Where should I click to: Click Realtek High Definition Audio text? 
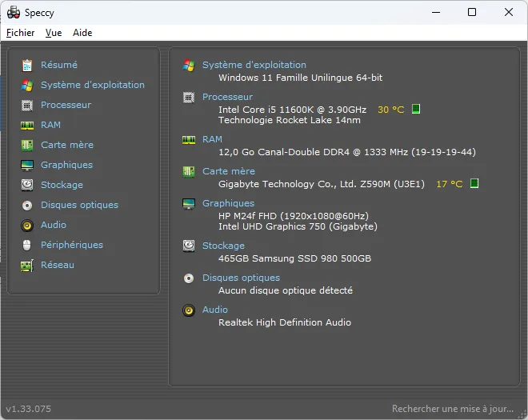[x=285, y=322]
